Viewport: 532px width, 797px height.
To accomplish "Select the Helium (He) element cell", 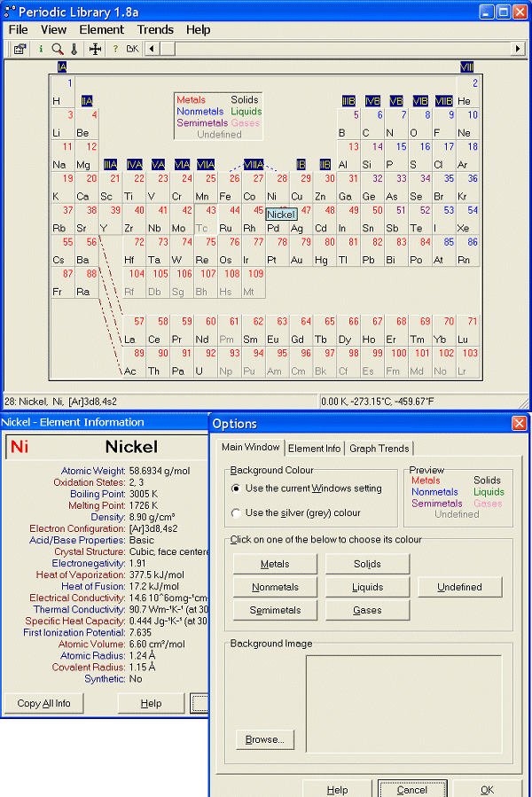I will 468,92.
